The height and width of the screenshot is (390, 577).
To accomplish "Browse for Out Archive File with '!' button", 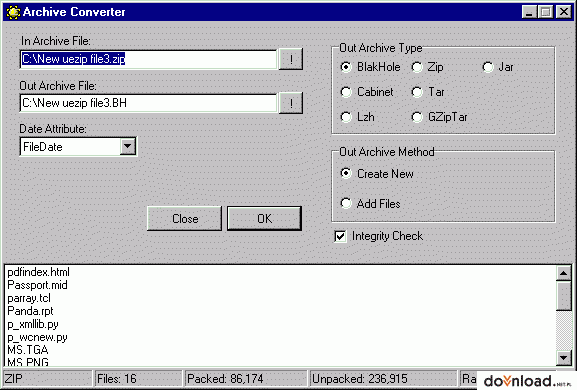I will click(x=291, y=103).
